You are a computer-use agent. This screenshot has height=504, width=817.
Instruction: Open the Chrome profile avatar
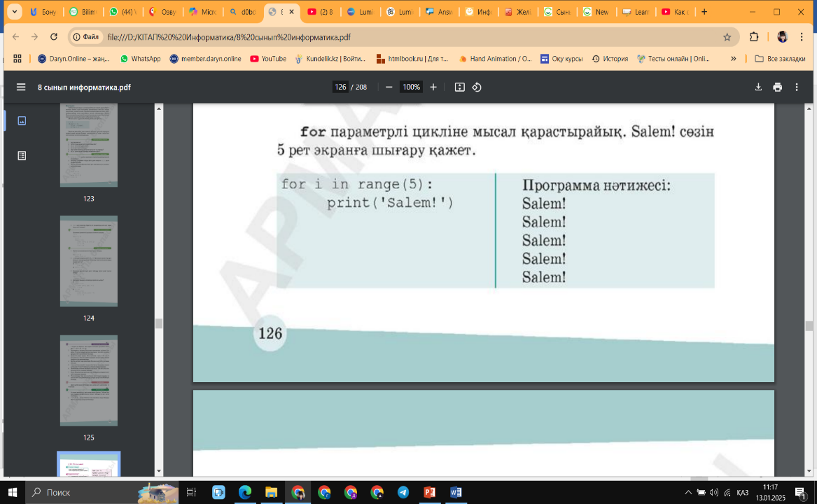782,37
